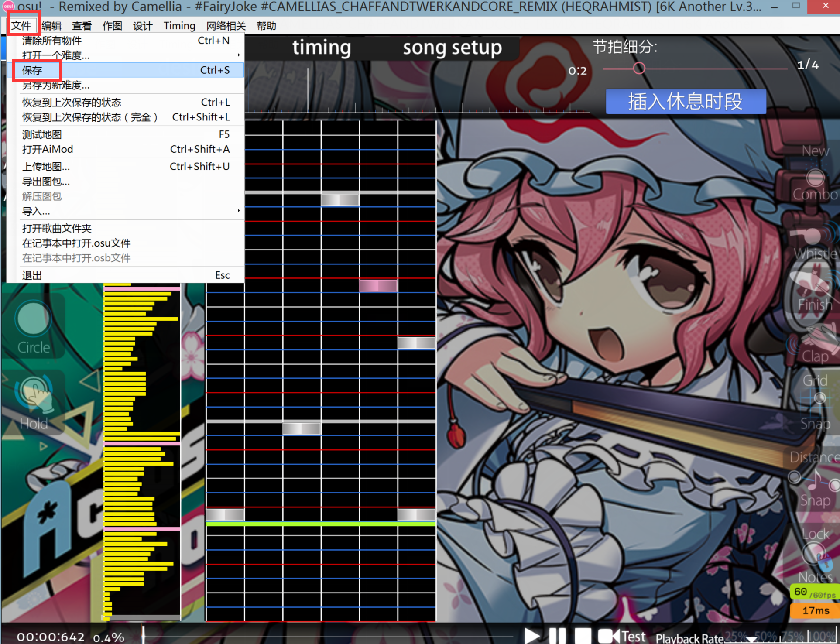Open the 编辑 menu
This screenshot has height=644, width=840.
coord(51,26)
